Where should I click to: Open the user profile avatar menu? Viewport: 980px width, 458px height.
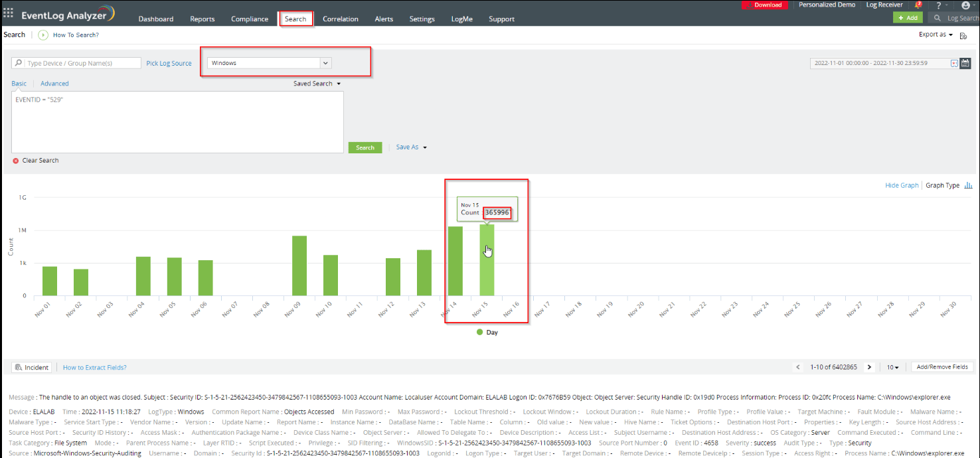965,5
